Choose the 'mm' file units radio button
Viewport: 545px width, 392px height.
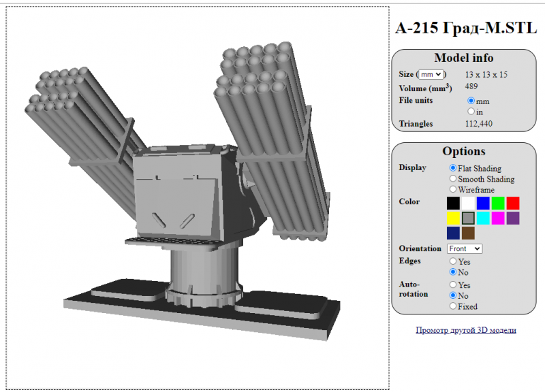point(471,101)
